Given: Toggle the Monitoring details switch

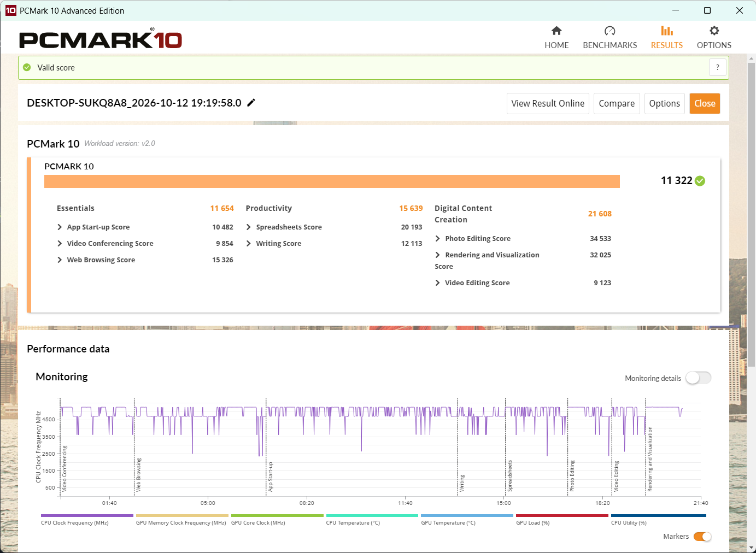Looking at the screenshot, I should (x=699, y=378).
